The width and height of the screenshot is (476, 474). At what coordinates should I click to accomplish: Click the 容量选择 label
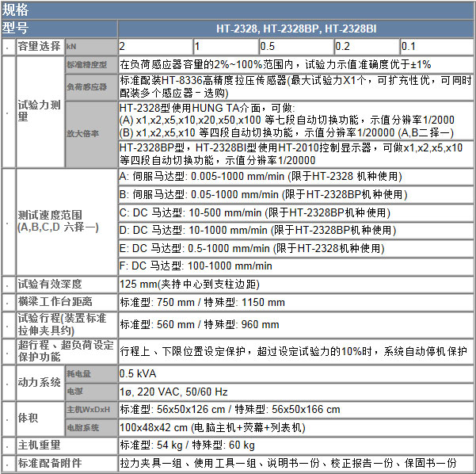(x=39, y=46)
